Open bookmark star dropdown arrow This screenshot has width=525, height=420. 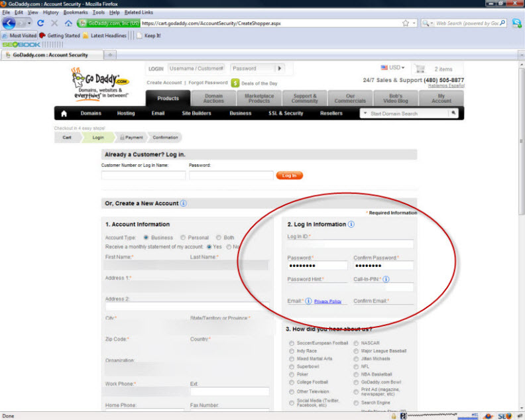tap(414, 23)
